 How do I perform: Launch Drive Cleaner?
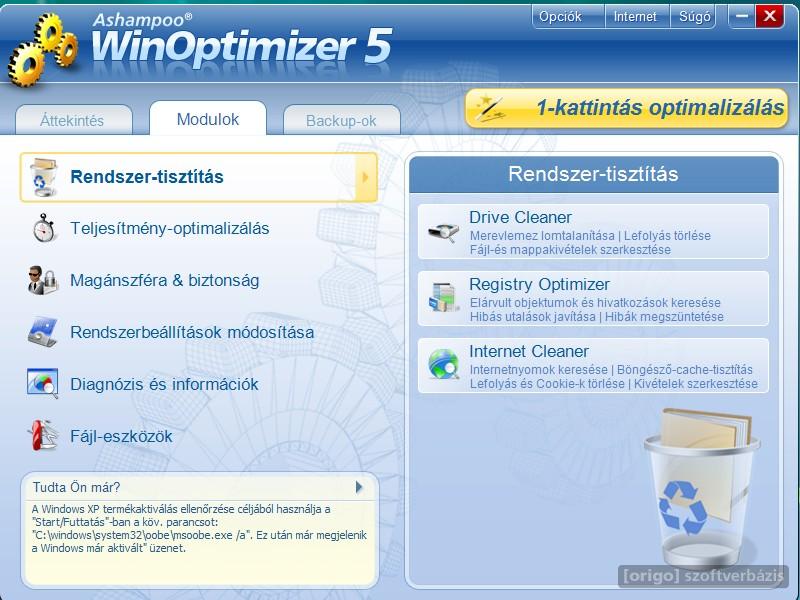pyautogui.click(x=593, y=232)
